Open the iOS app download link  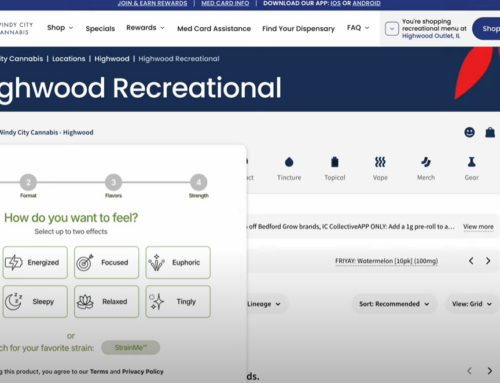click(x=335, y=3)
